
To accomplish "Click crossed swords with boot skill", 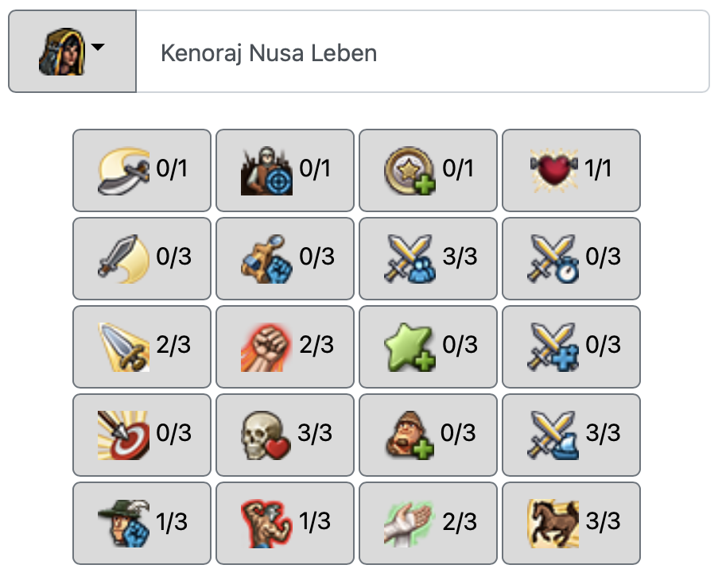I will (571, 434).
